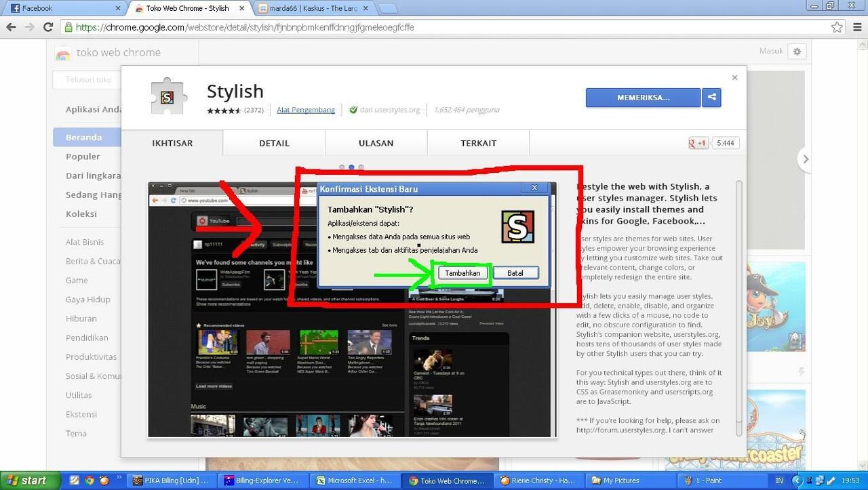Select Beranda in the sidebar
Image resolution: width=868 pixels, height=490 pixels.
tap(87, 137)
